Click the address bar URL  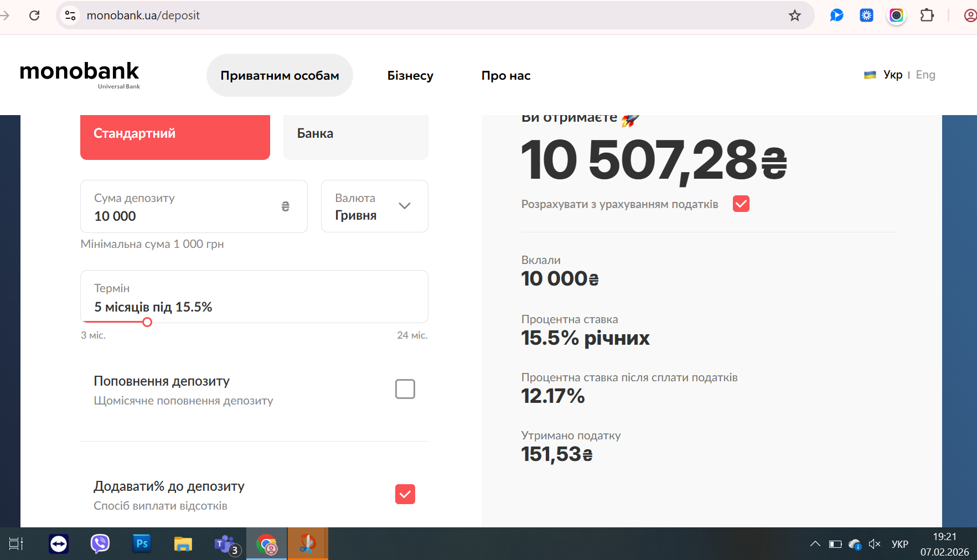[143, 15]
